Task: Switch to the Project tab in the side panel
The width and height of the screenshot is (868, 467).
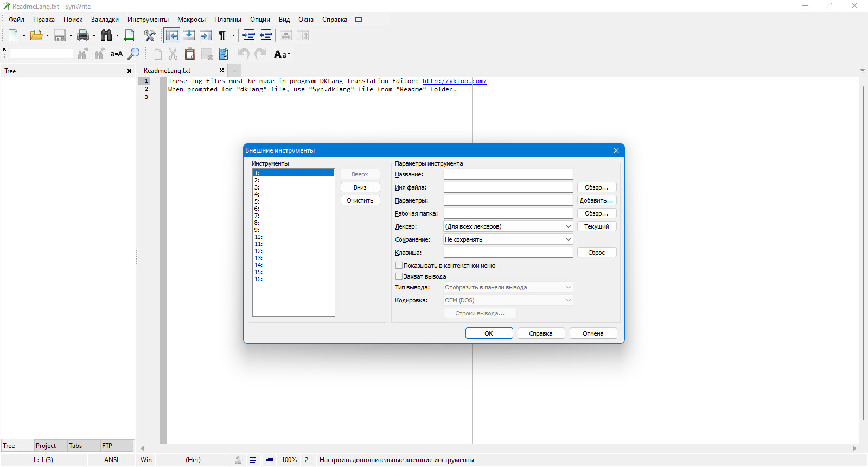Action: [46, 446]
